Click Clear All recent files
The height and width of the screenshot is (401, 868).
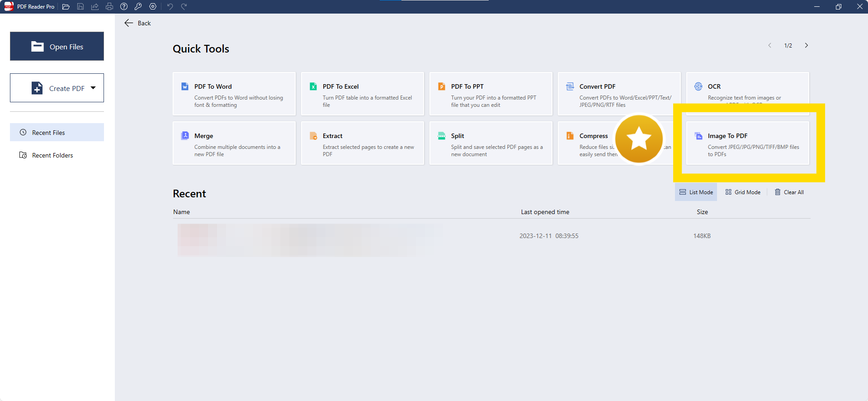pos(789,192)
